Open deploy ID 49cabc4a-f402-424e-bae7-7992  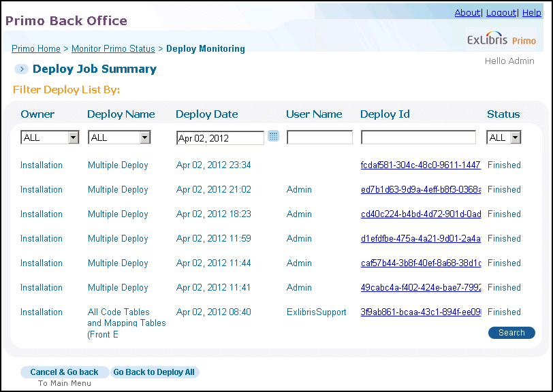[x=421, y=288]
